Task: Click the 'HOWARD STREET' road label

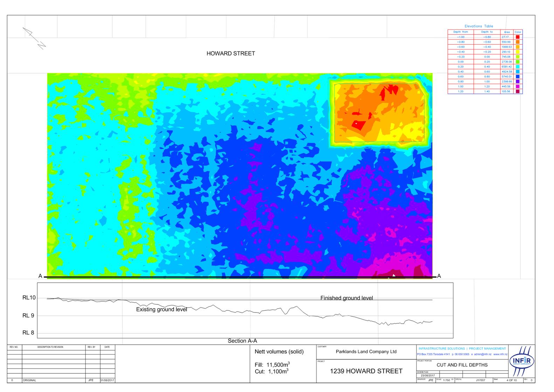Action: 231,54
